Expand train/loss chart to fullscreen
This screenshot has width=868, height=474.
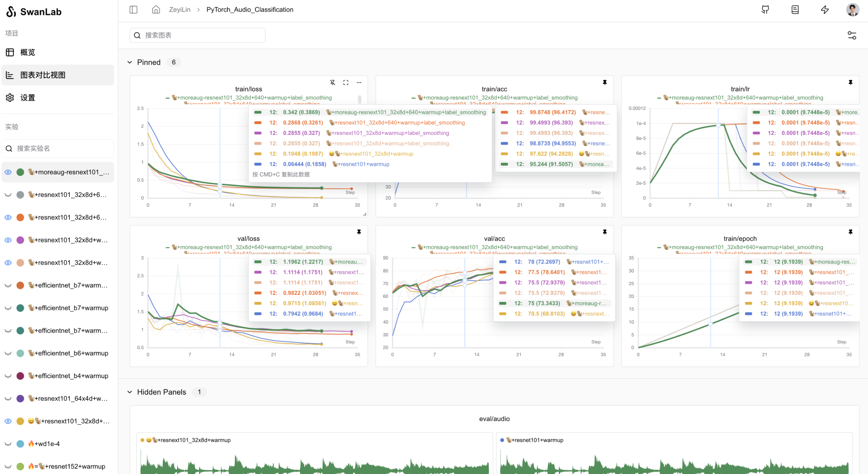(346, 82)
